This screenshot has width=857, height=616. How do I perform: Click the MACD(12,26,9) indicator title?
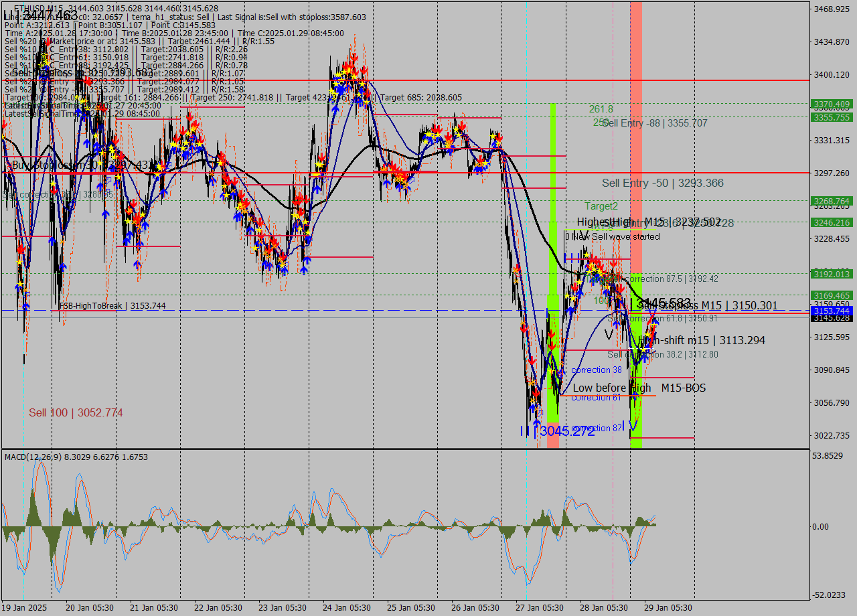[76, 457]
